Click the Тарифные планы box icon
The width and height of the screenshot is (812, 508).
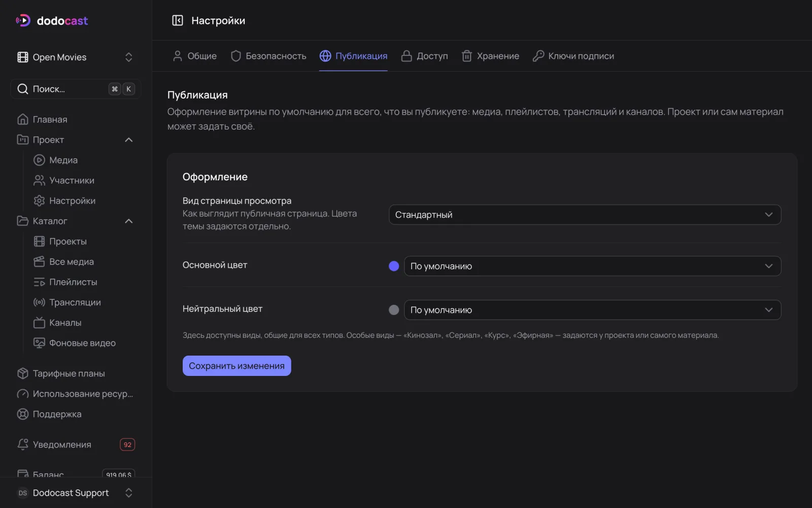point(23,373)
